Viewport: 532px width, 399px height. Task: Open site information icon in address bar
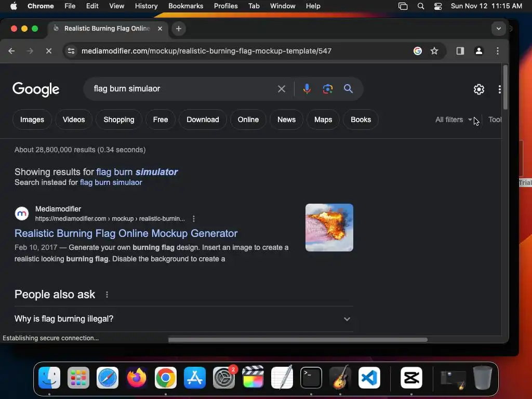(71, 51)
